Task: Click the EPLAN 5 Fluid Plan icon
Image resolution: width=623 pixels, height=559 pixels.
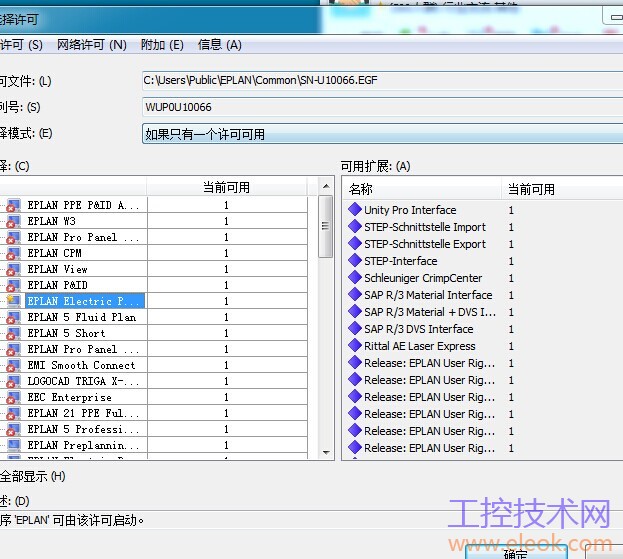Action: point(13,317)
